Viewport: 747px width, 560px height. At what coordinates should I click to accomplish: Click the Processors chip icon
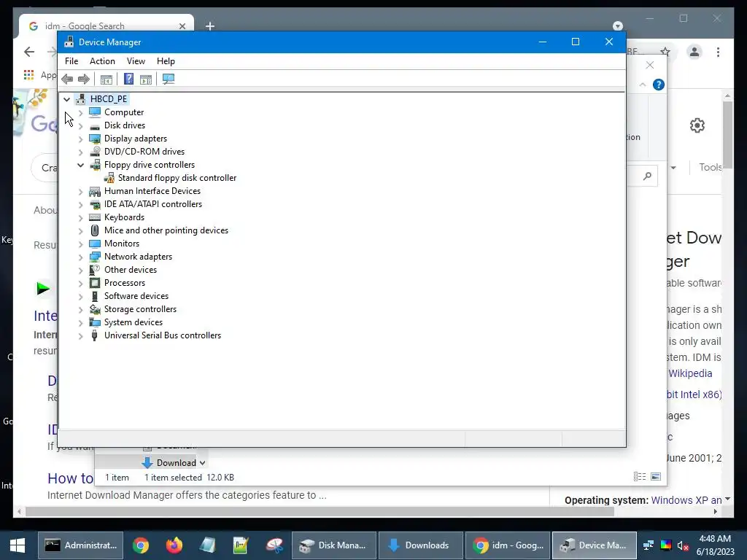tap(95, 283)
